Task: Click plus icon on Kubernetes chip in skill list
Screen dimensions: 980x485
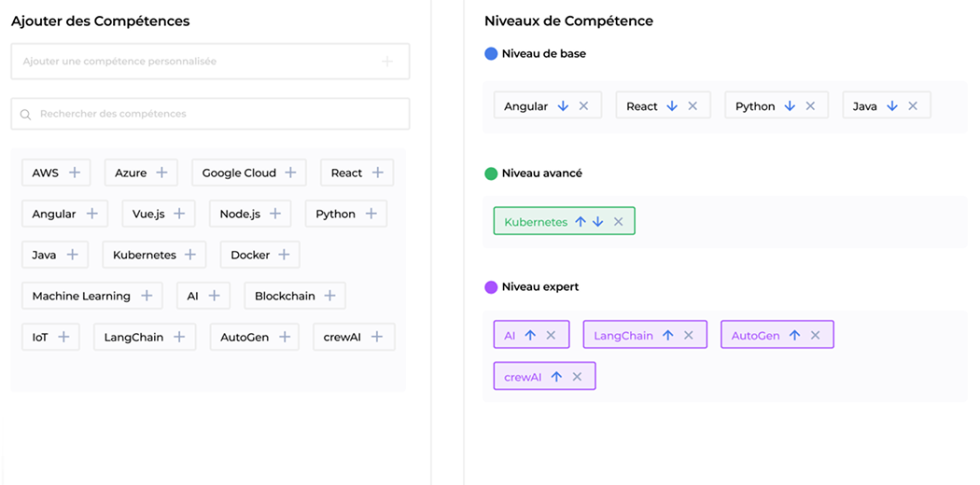Action: 190,255
